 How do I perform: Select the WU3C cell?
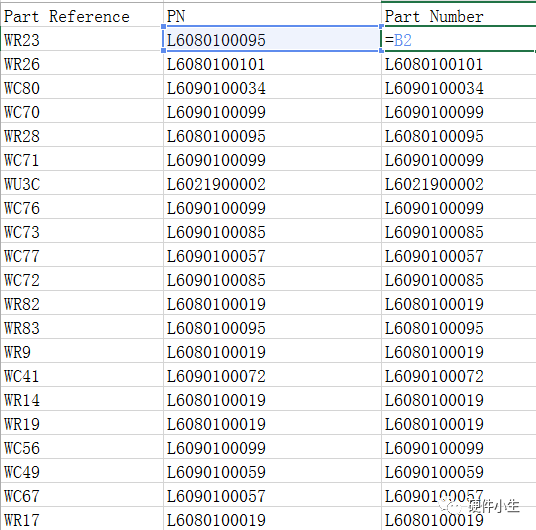click(x=82, y=183)
